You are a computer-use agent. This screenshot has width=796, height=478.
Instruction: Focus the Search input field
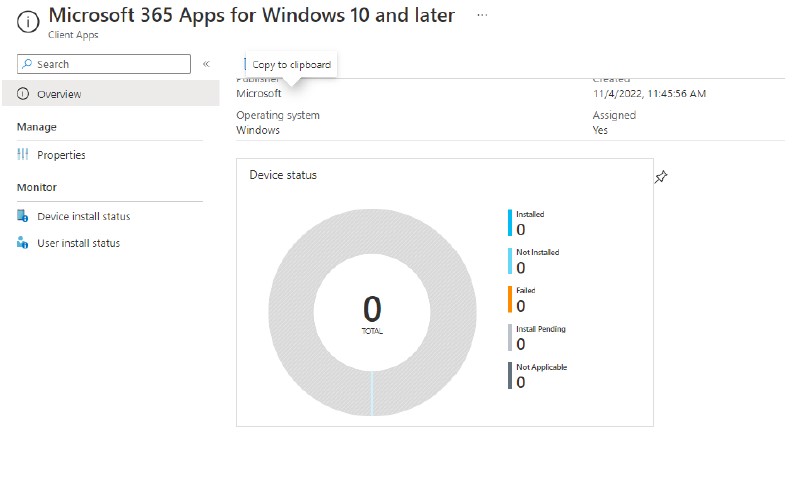pos(104,64)
